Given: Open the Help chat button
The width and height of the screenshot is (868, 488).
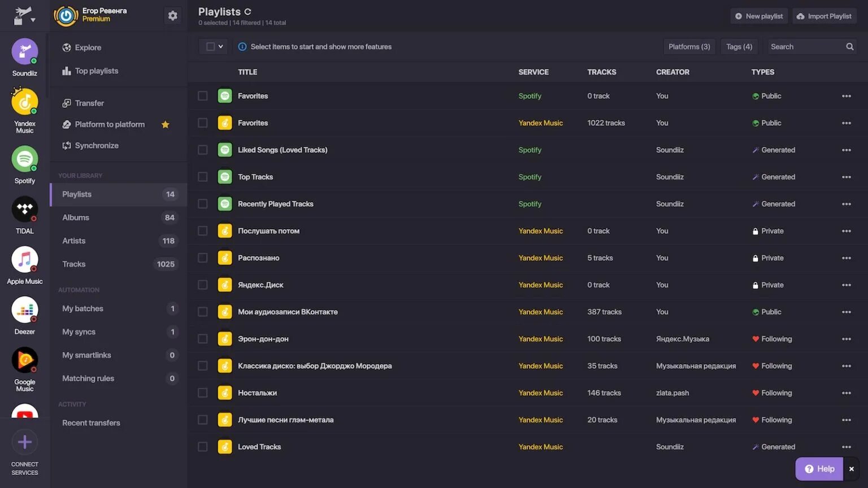Looking at the screenshot, I should click(x=819, y=469).
